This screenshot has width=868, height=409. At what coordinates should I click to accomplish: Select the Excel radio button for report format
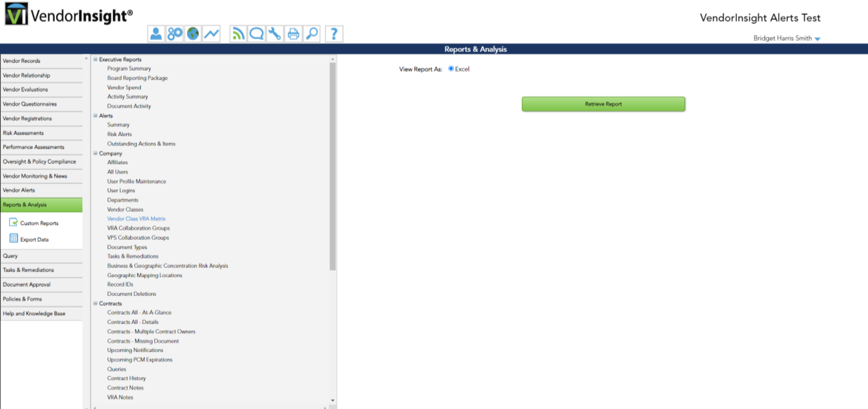click(452, 69)
